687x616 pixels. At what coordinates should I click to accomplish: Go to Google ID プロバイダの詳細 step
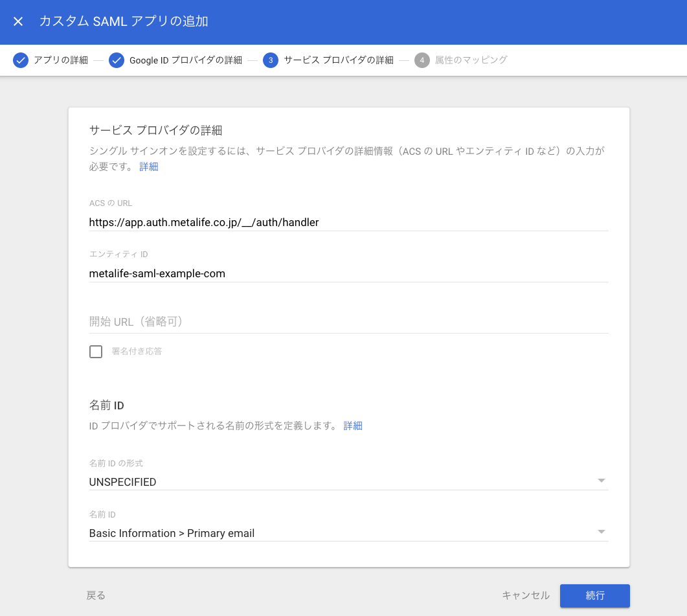pos(185,60)
